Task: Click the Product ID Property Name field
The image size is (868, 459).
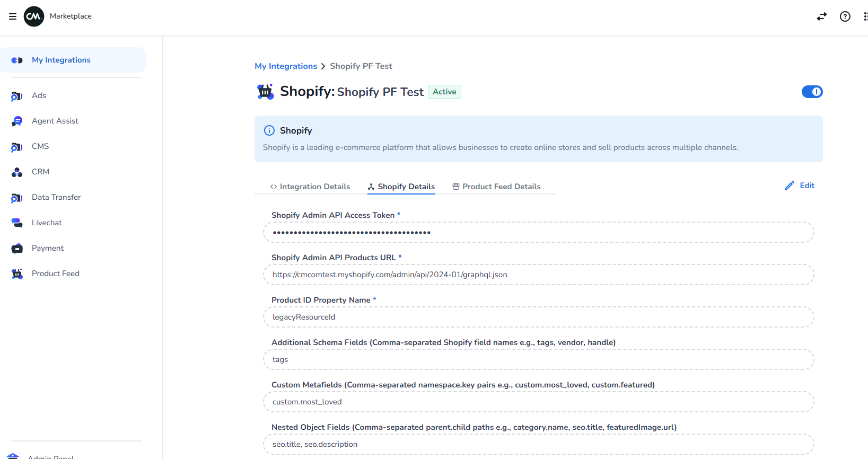Action: coord(539,317)
